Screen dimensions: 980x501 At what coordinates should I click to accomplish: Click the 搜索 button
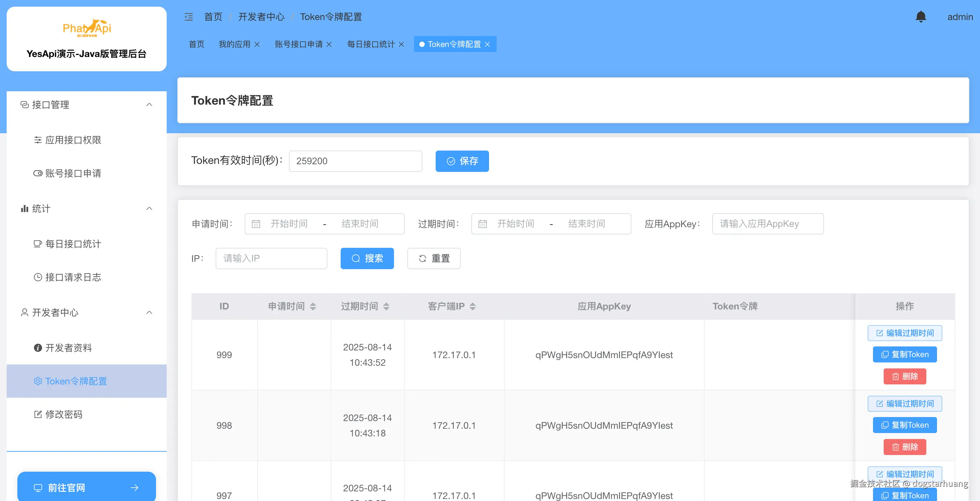pos(367,258)
